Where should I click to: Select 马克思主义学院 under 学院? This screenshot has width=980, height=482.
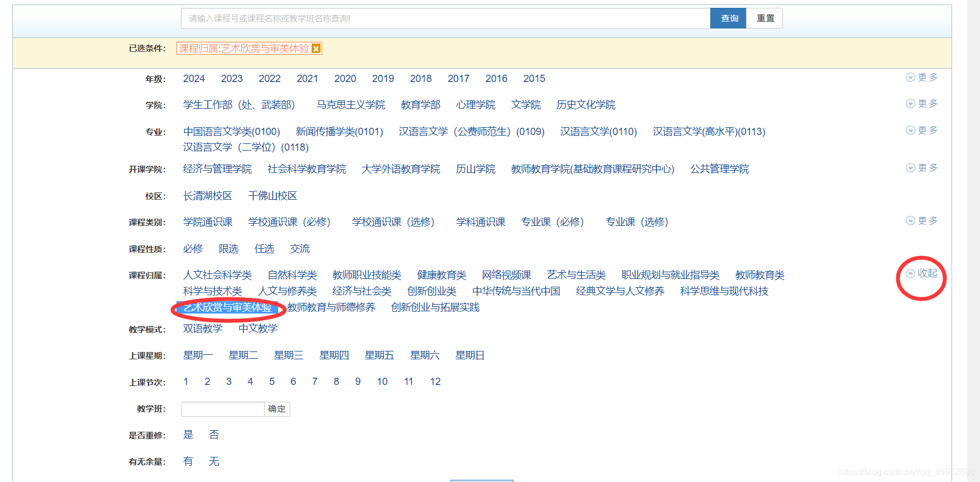coord(351,105)
